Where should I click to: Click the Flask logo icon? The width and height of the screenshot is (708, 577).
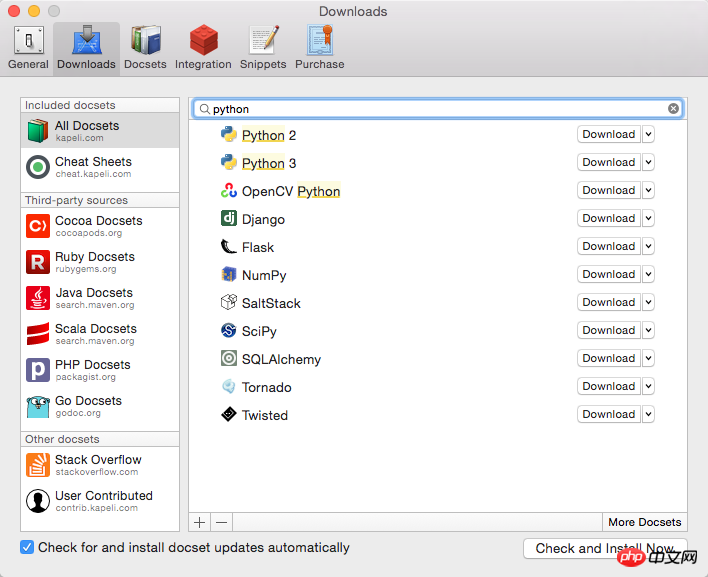click(x=228, y=246)
